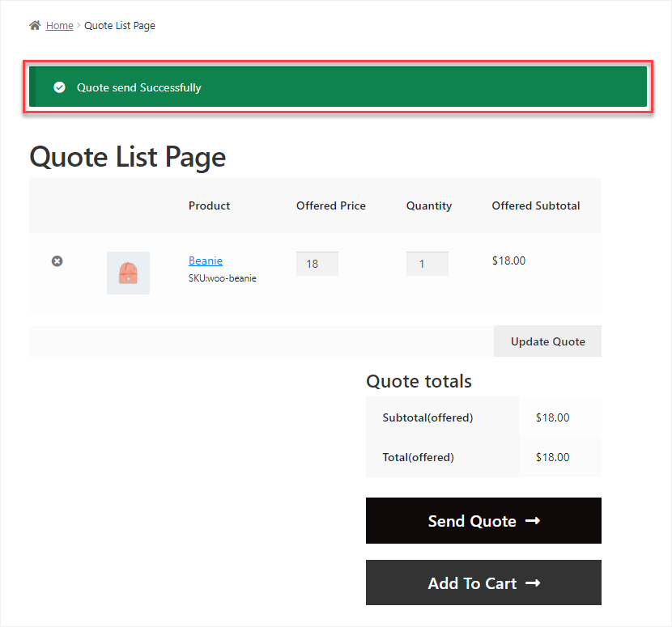Click the Offered Price column header
This screenshot has height=627, width=672.
330,205
